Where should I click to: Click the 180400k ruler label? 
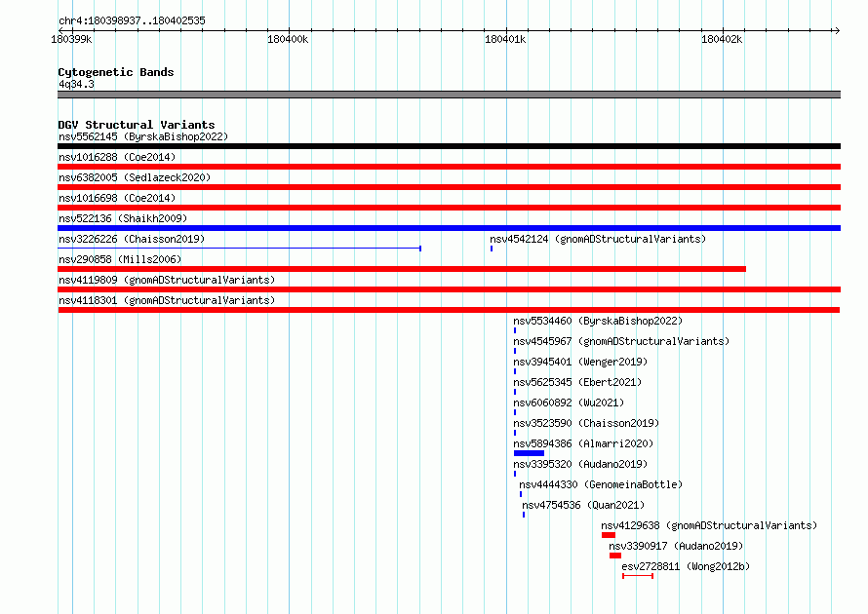pyautogui.click(x=288, y=39)
